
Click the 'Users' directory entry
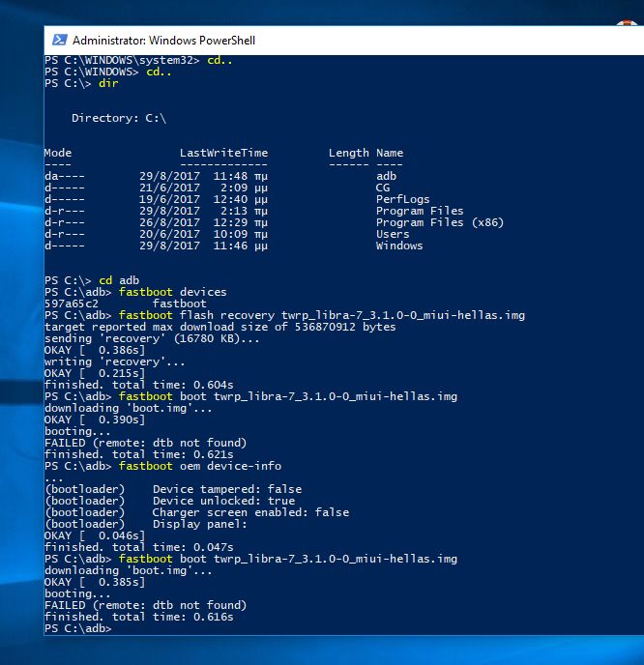tap(393, 234)
